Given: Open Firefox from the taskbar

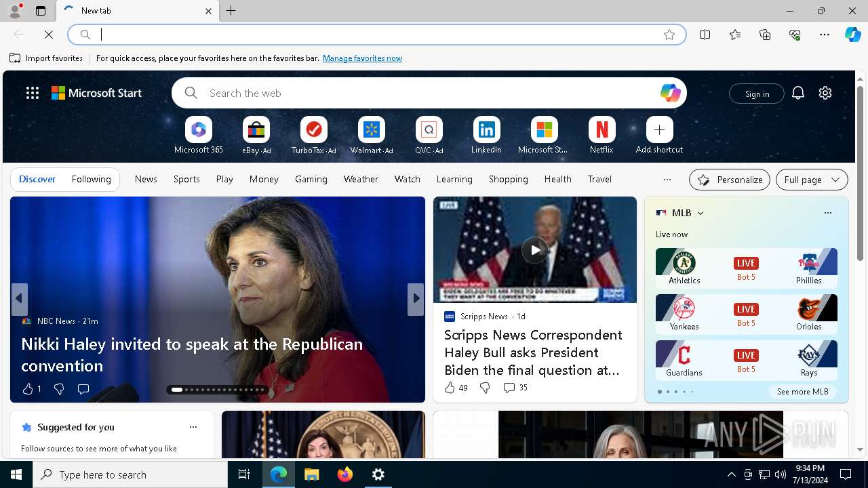Looking at the screenshot, I should point(345,474).
